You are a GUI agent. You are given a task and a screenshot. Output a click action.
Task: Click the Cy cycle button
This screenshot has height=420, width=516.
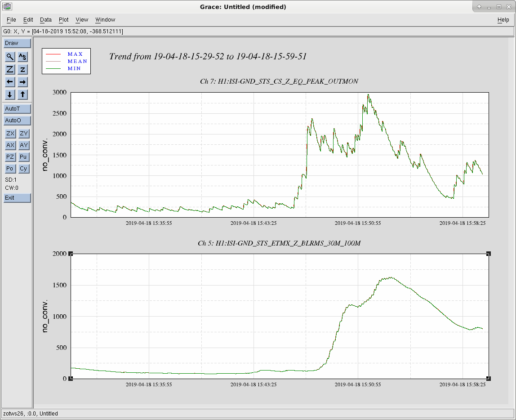tap(24, 169)
